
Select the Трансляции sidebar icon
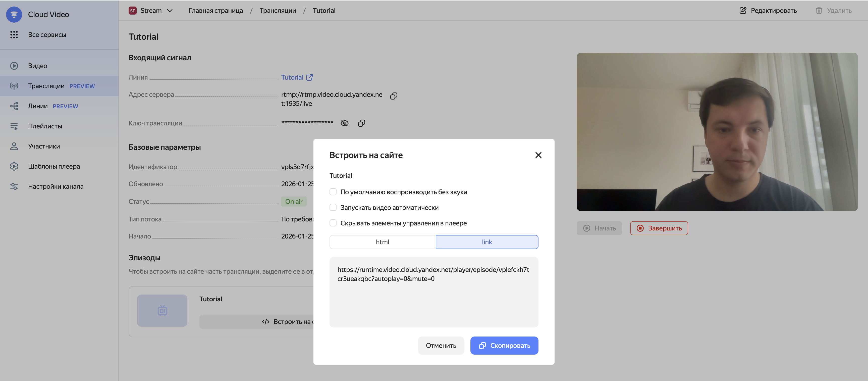tap(14, 86)
